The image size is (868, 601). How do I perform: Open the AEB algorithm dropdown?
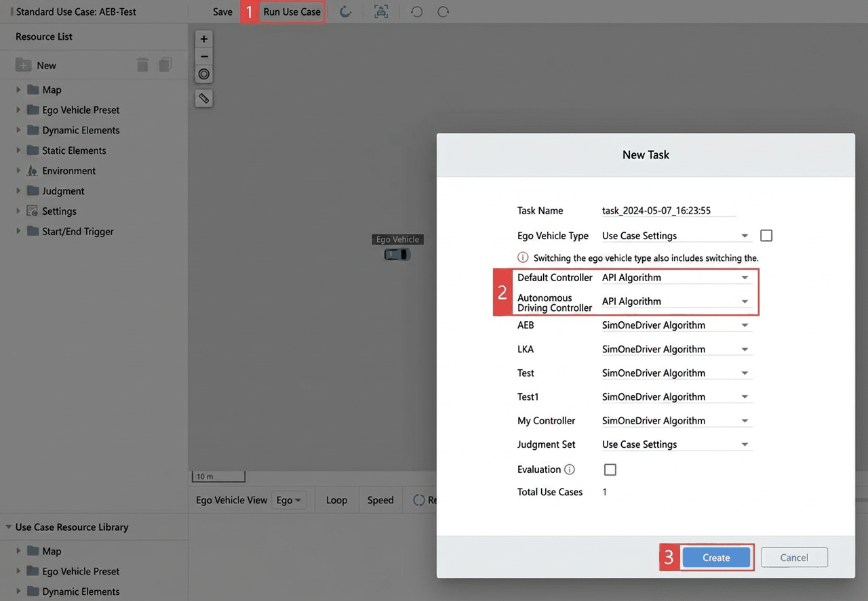[x=676, y=325]
